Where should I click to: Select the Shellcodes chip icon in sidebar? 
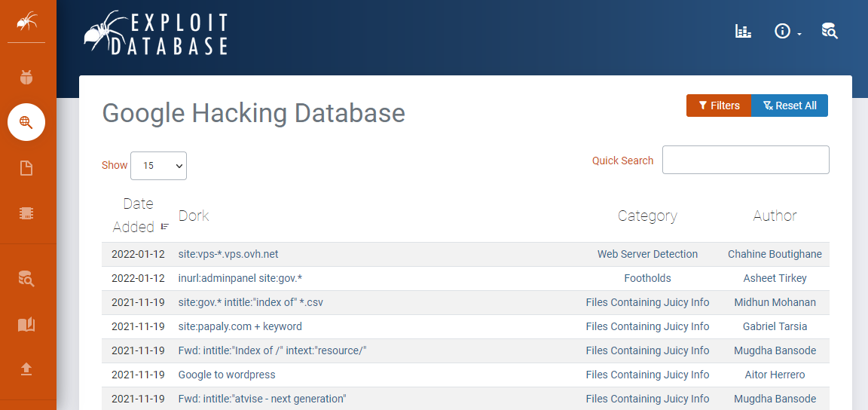coord(26,213)
